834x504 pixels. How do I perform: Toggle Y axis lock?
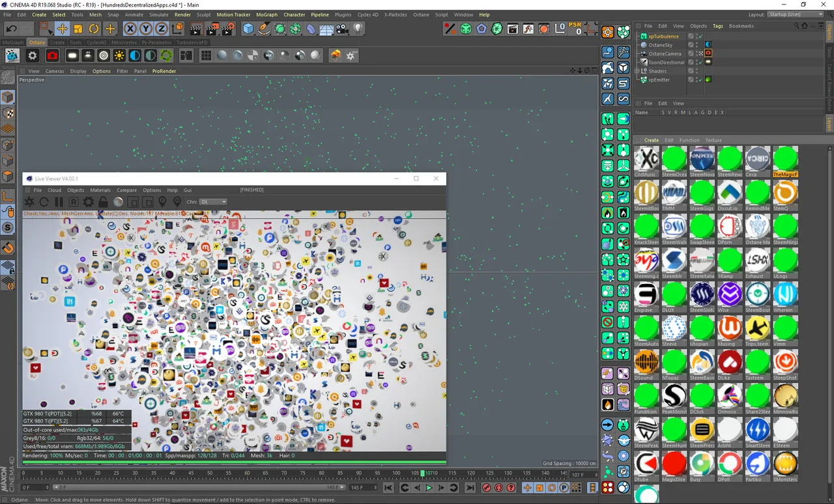pyautogui.click(x=145, y=29)
